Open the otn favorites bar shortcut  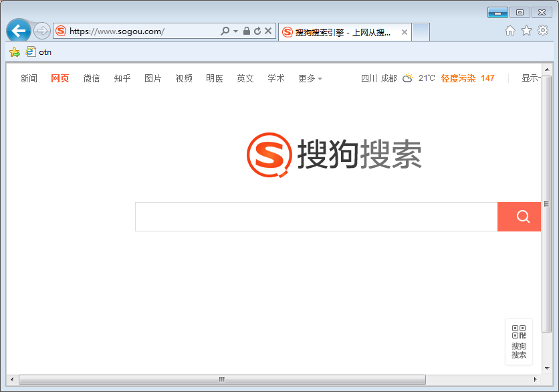(x=39, y=52)
